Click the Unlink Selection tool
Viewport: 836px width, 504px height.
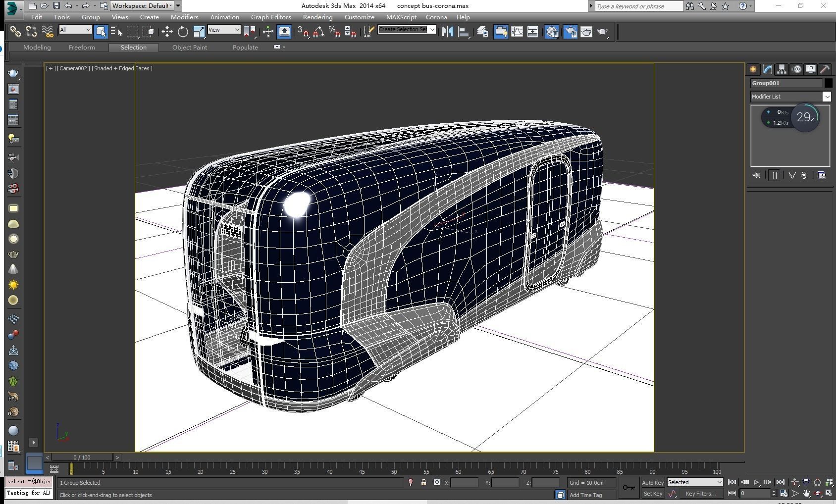pos(31,32)
